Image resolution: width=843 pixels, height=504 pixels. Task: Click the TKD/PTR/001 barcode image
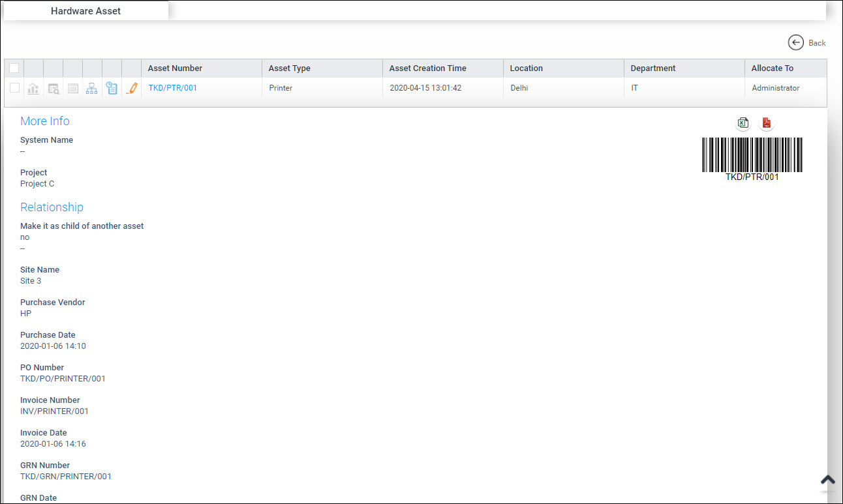(752, 155)
